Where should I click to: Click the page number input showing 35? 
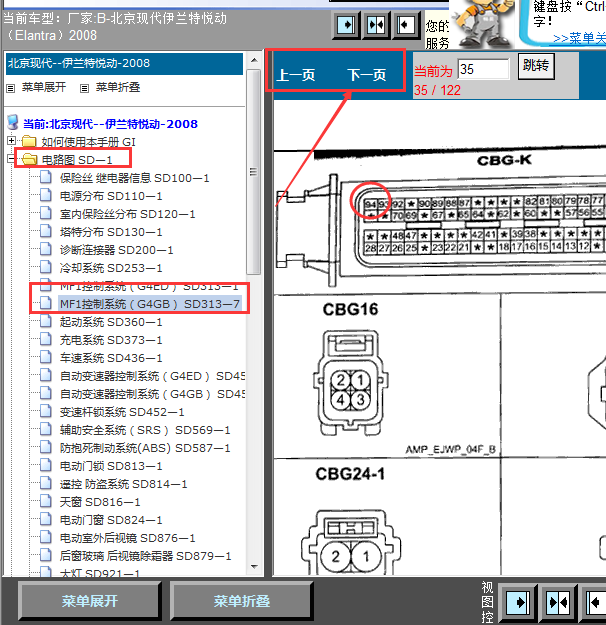484,69
